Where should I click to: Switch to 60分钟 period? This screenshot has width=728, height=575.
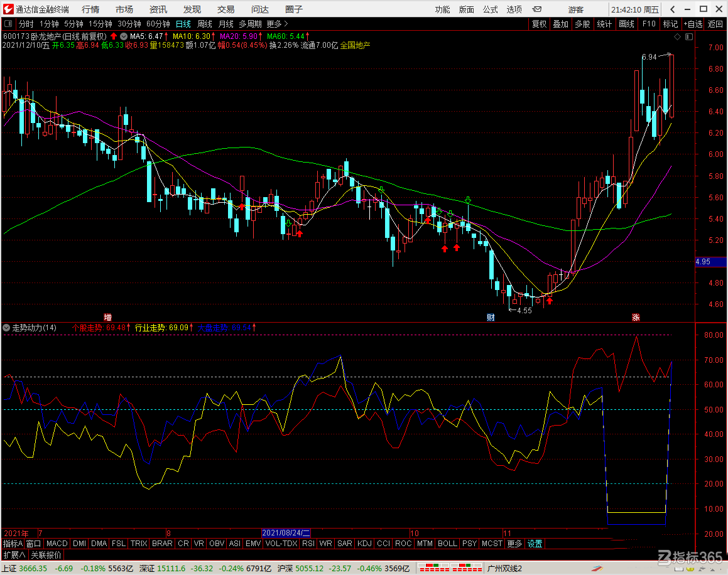158,24
